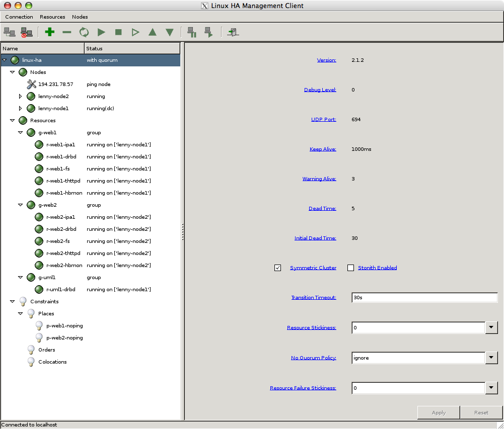
Task: Click the disconnect from cluster toolbar icon
Action: 26,32
